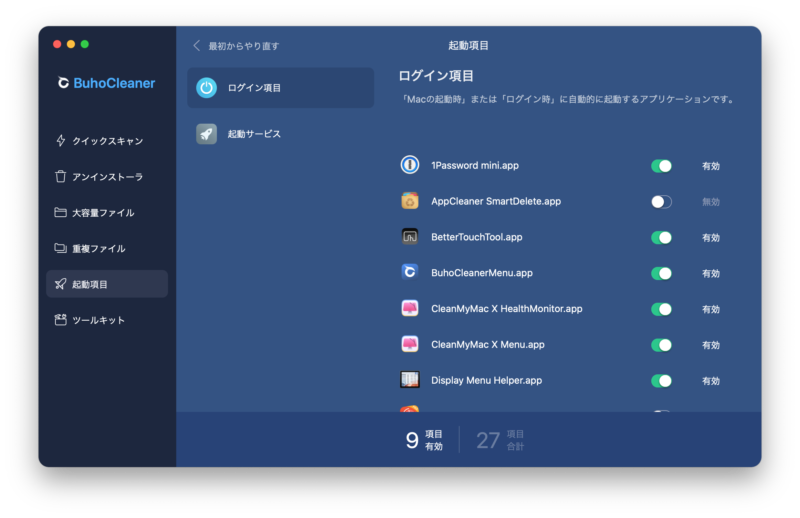The width and height of the screenshot is (800, 518).
Task: Switch off CleanMyMac X HealthMonitor.app
Action: pyautogui.click(x=661, y=309)
